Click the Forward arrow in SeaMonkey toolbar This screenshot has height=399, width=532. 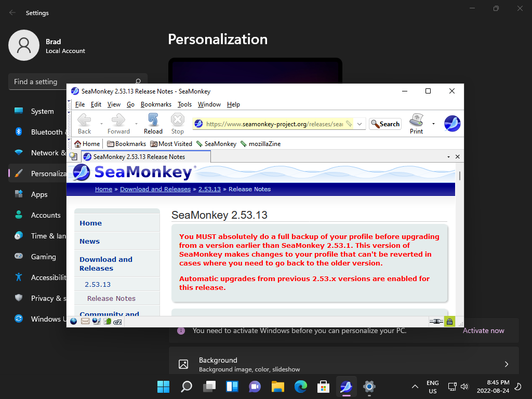point(118,124)
